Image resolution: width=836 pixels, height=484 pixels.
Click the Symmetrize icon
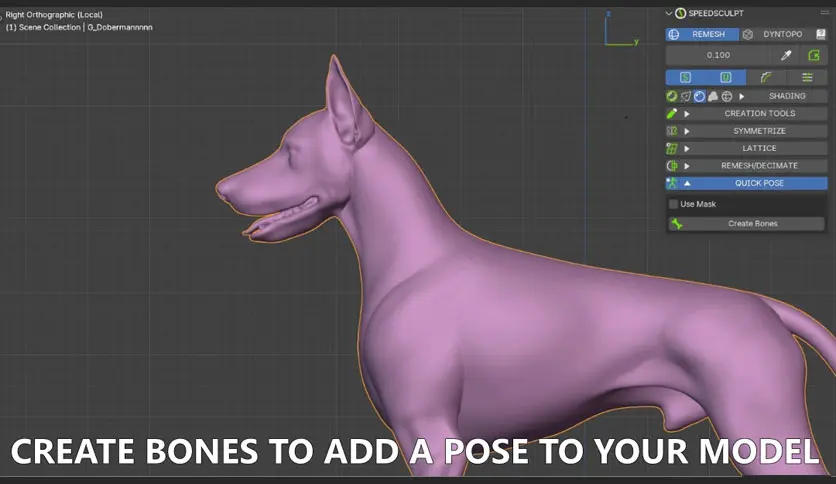tap(672, 131)
